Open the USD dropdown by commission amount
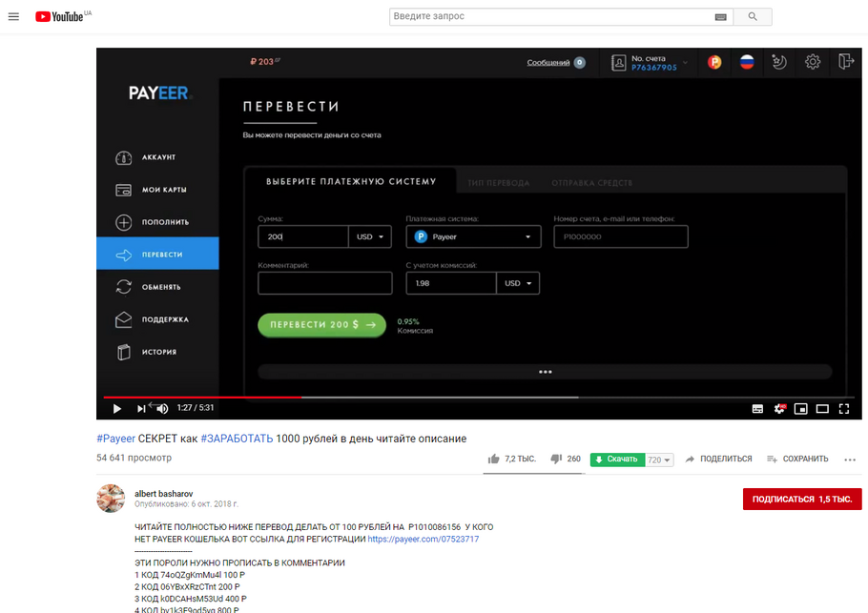 (518, 283)
